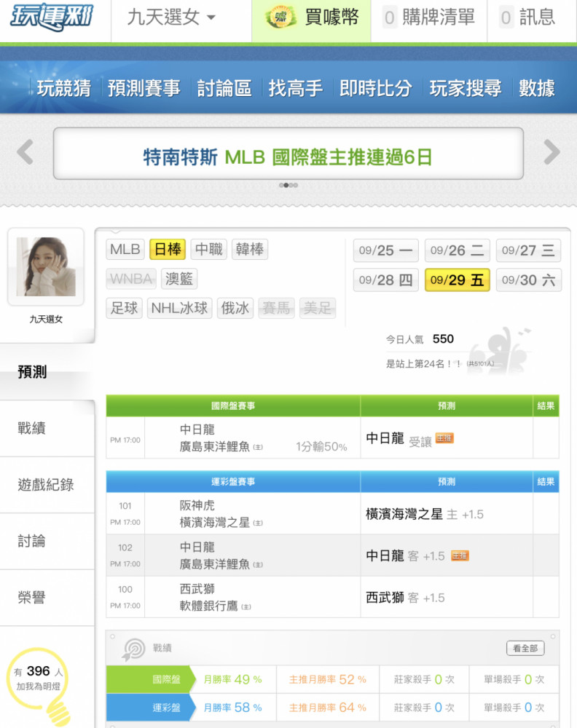Click 阪神虎 team name in game 101
This screenshot has height=728, width=577.
[x=197, y=505]
